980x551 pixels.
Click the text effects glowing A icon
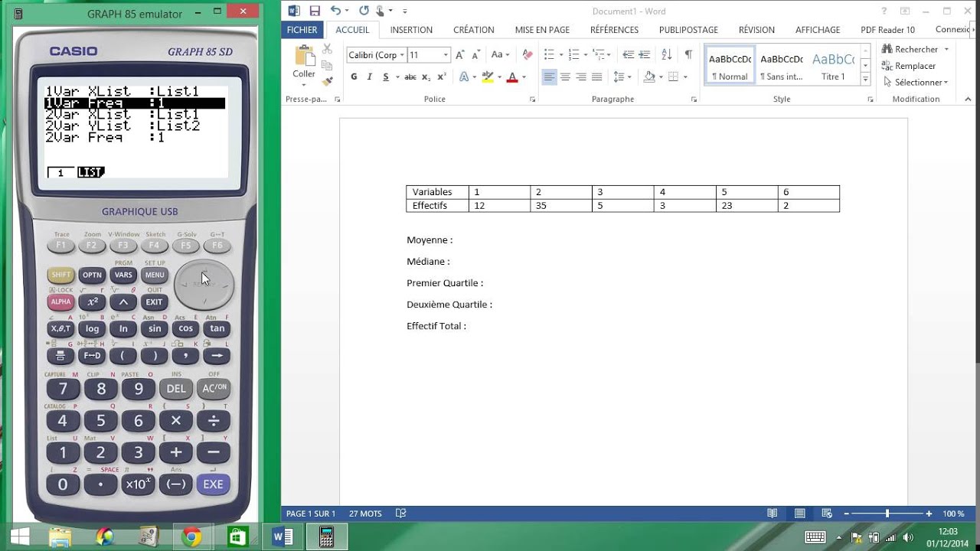pos(463,77)
